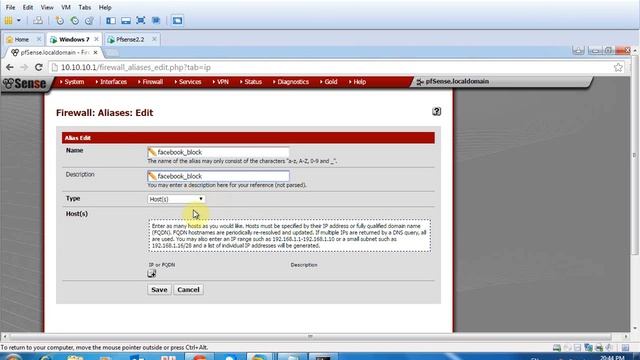Open the Diagnostics menu

pos(291,82)
